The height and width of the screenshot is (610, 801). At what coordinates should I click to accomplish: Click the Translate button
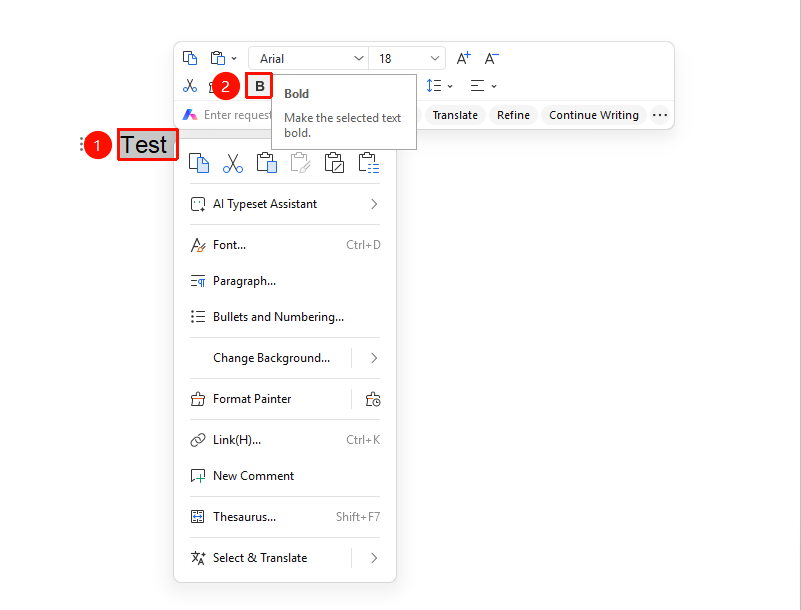click(x=455, y=115)
